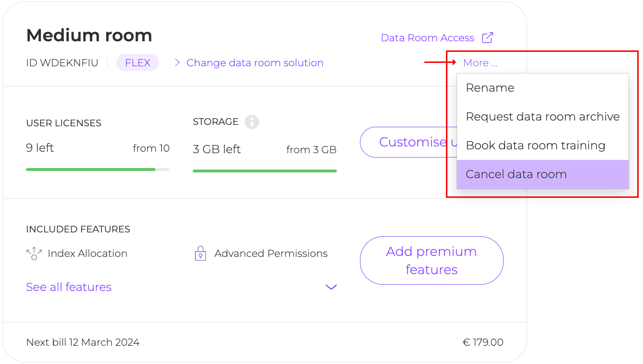Choose Request data room archive
Image resolution: width=643 pixels, height=364 pixels.
click(x=543, y=117)
